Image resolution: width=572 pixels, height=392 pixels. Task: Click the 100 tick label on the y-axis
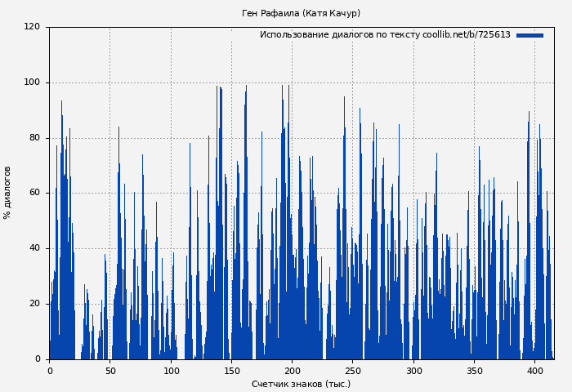tap(32, 82)
